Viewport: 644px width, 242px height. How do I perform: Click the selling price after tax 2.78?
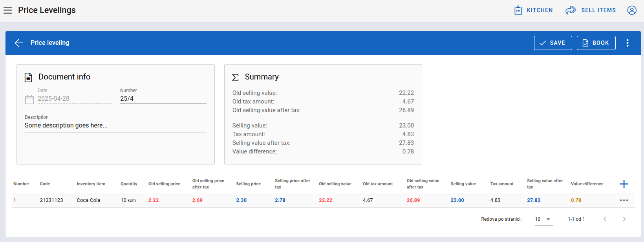(x=280, y=200)
